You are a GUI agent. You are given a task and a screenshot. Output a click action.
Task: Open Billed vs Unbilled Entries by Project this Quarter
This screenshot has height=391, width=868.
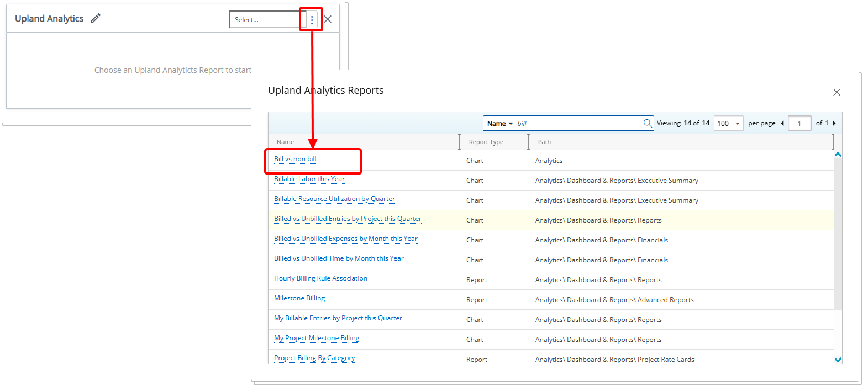[348, 219]
